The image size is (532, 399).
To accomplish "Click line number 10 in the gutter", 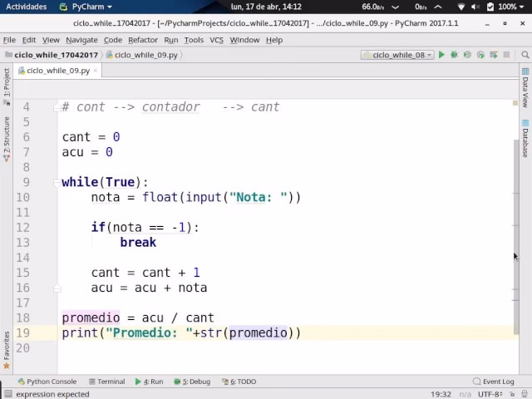I will click(x=23, y=198).
